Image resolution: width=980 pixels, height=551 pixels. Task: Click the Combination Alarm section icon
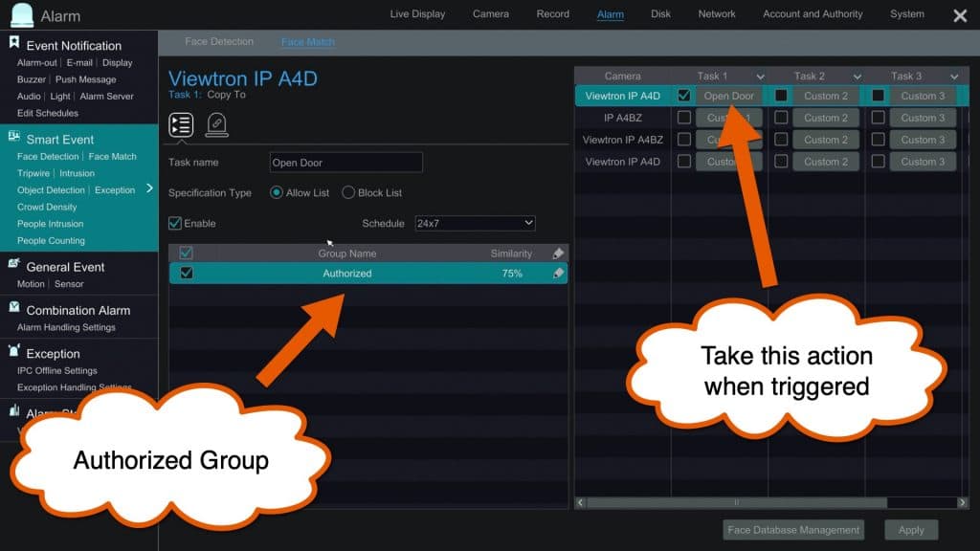(x=13, y=307)
